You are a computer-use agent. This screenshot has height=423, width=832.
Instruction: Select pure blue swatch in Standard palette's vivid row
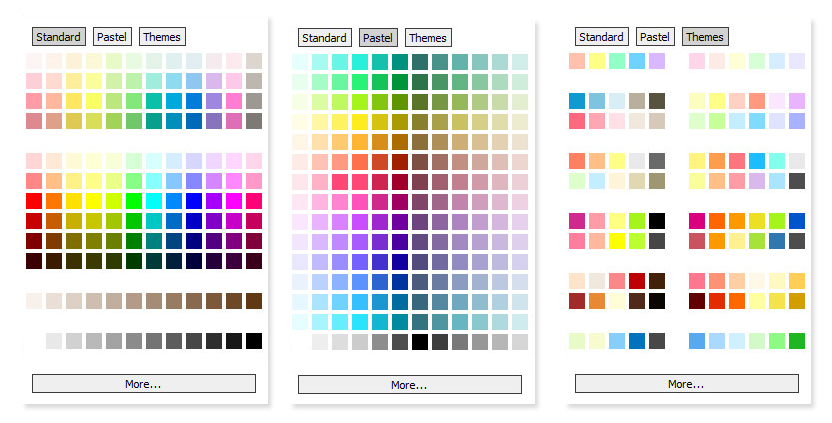(194, 201)
